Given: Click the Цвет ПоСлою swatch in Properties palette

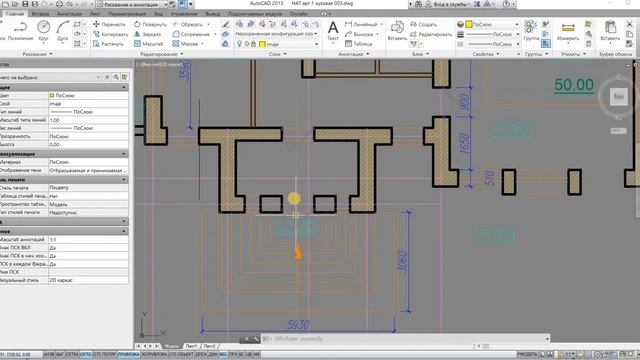Looking at the screenshot, I should click(x=52, y=96).
